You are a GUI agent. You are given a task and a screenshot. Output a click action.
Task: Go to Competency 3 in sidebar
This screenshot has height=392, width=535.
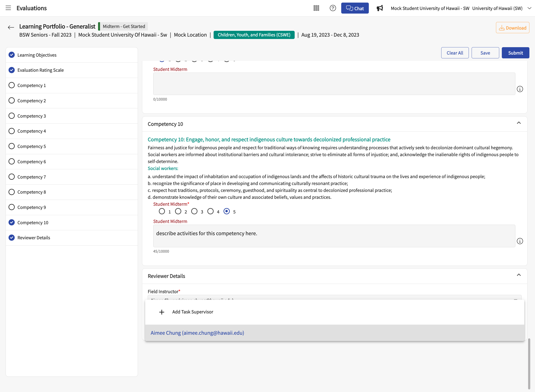[72, 116]
